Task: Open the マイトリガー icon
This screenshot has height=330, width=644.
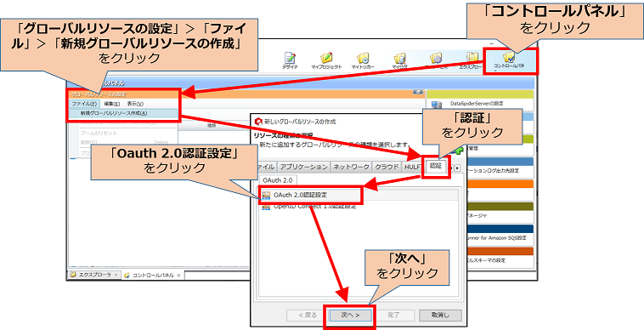Action: 363,59
